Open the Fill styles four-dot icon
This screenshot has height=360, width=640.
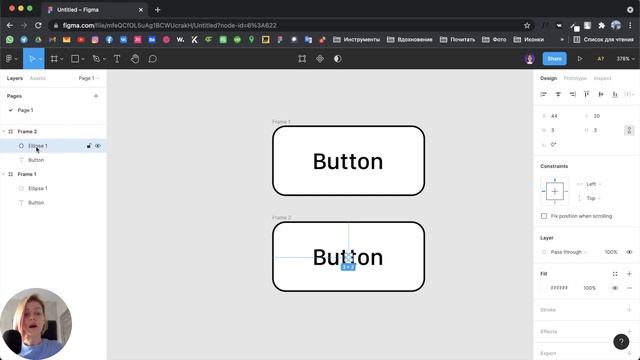[615, 274]
